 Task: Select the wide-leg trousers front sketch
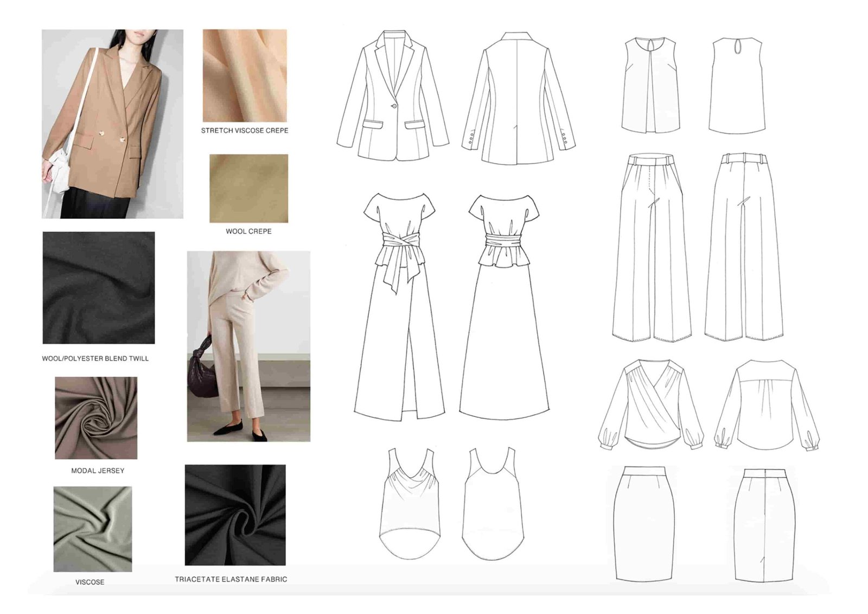652,248
